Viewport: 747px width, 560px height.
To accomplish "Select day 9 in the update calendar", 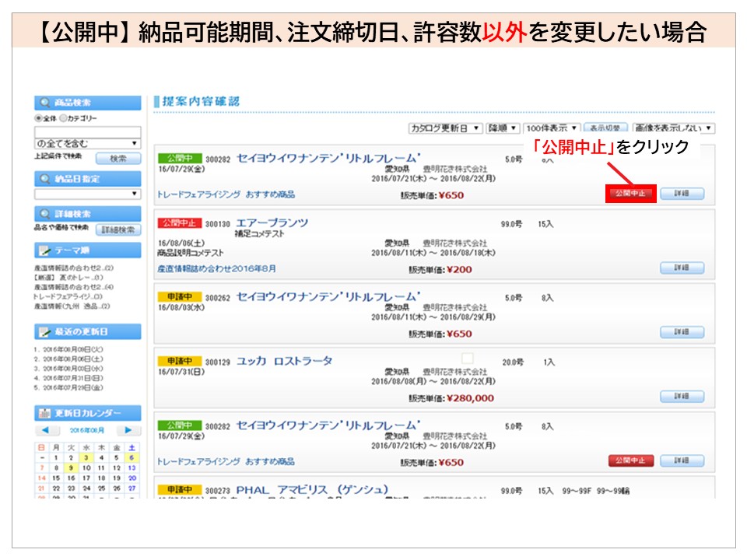I will (71, 468).
